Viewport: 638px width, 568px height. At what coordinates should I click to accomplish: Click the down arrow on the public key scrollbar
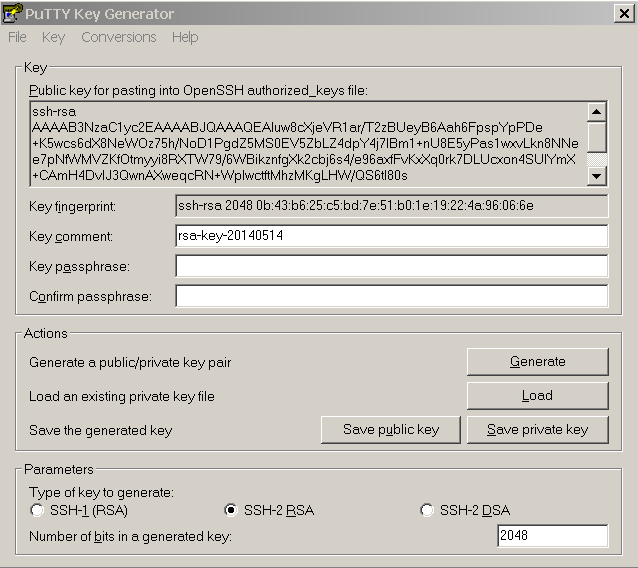click(x=596, y=176)
